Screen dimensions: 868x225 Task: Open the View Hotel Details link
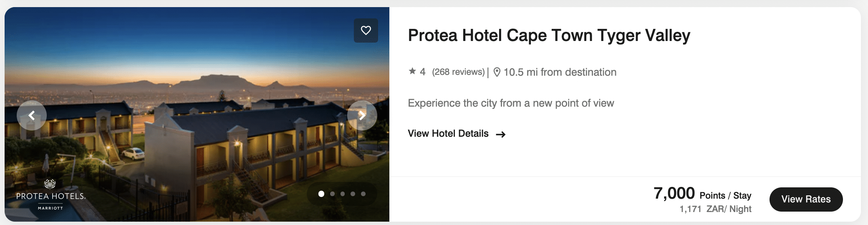point(448,134)
